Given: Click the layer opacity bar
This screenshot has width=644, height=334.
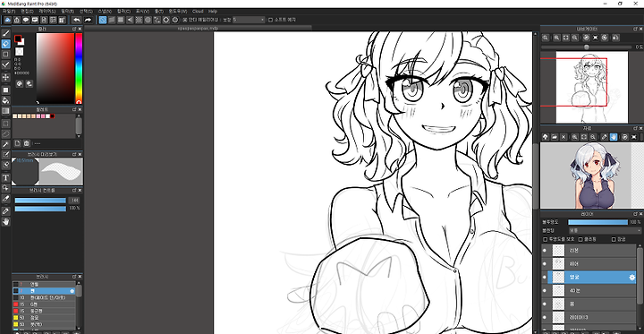Looking at the screenshot, I should [598, 222].
